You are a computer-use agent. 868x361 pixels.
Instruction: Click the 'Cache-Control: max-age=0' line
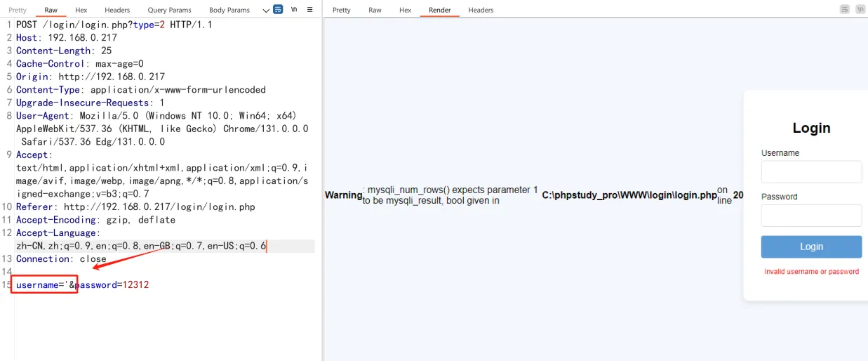coord(80,64)
